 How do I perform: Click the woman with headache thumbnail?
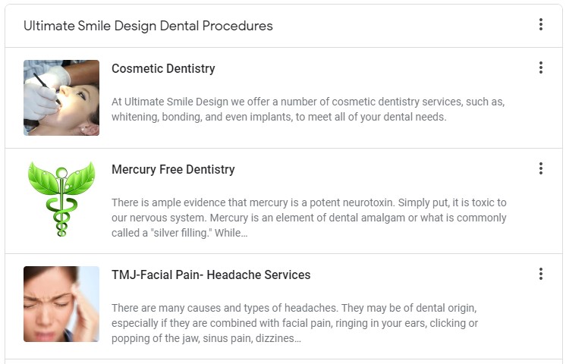pos(61,304)
